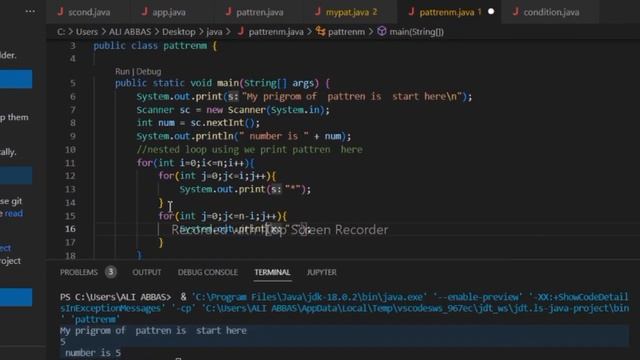Image resolution: width=640 pixels, height=360 pixels.
Task: Click the class symbol icon in breadcrumb
Action: pos(320,31)
